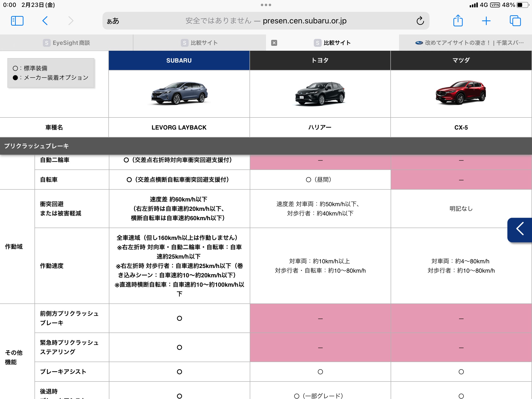The height and width of the screenshot is (399, 532).
Task: Select the SUBARU column header
Action: [179, 61]
